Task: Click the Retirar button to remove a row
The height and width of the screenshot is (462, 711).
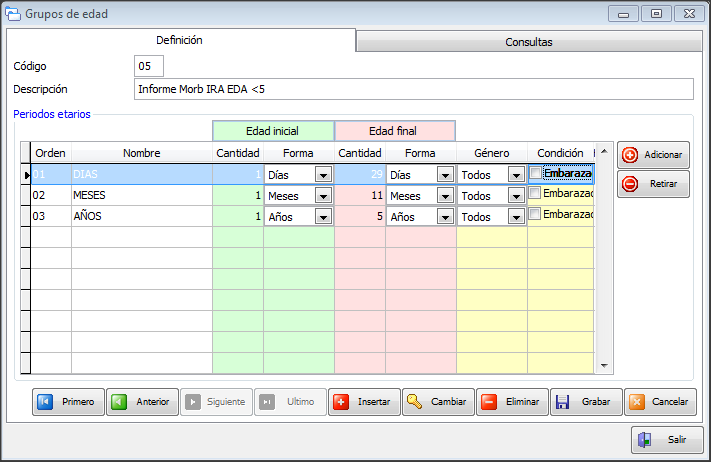Action: 653,184
